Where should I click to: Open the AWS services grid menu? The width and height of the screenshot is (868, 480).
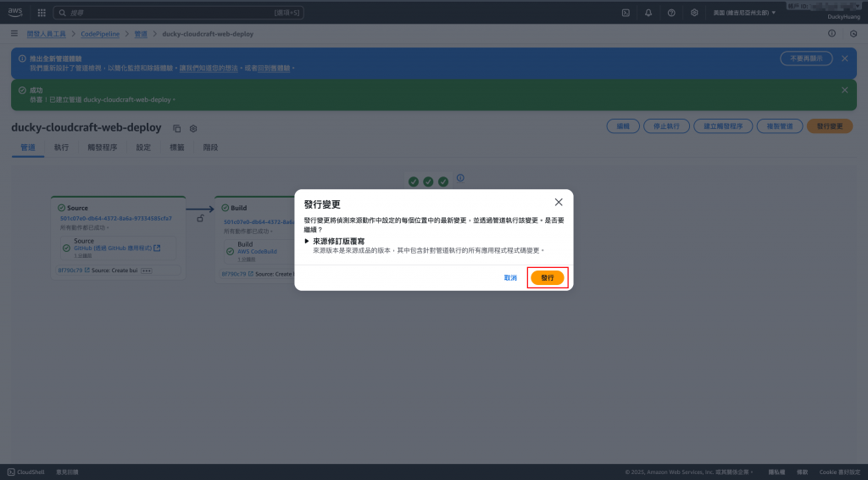42,13
